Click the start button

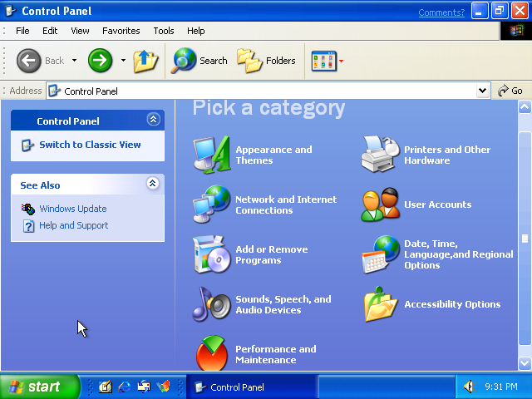[x=39, y=387]
